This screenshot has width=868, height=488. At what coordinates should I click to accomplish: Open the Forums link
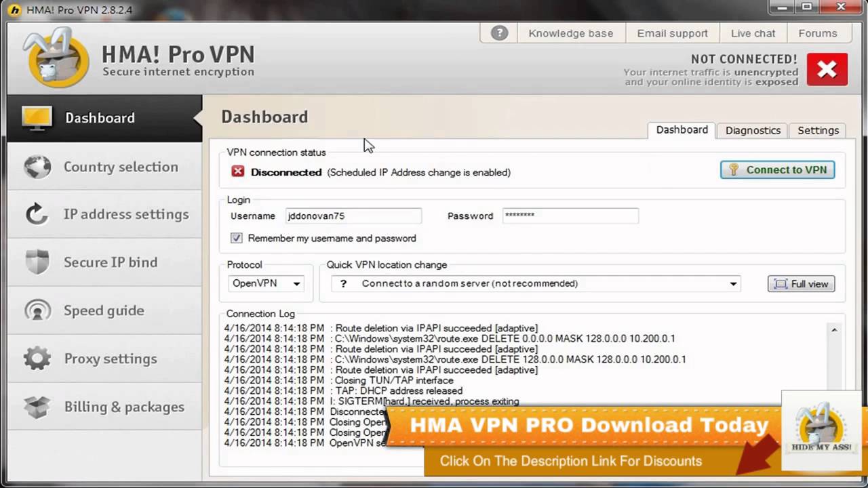tap(817, 33)
